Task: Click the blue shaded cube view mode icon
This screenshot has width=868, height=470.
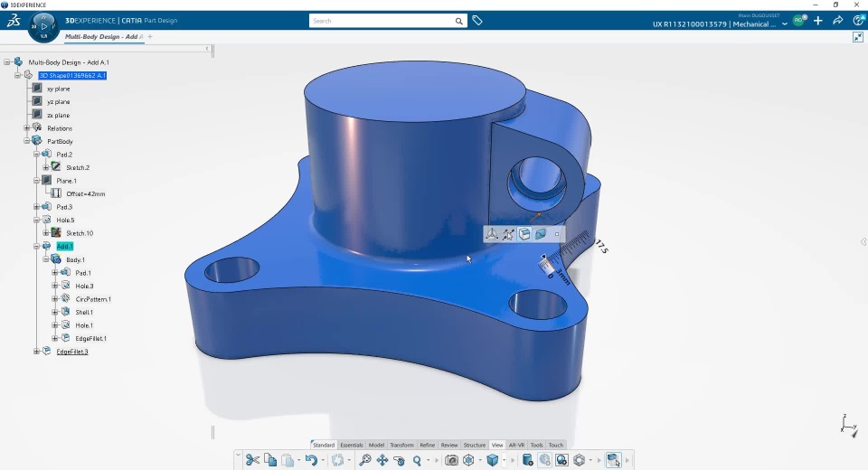Action: 492,460
